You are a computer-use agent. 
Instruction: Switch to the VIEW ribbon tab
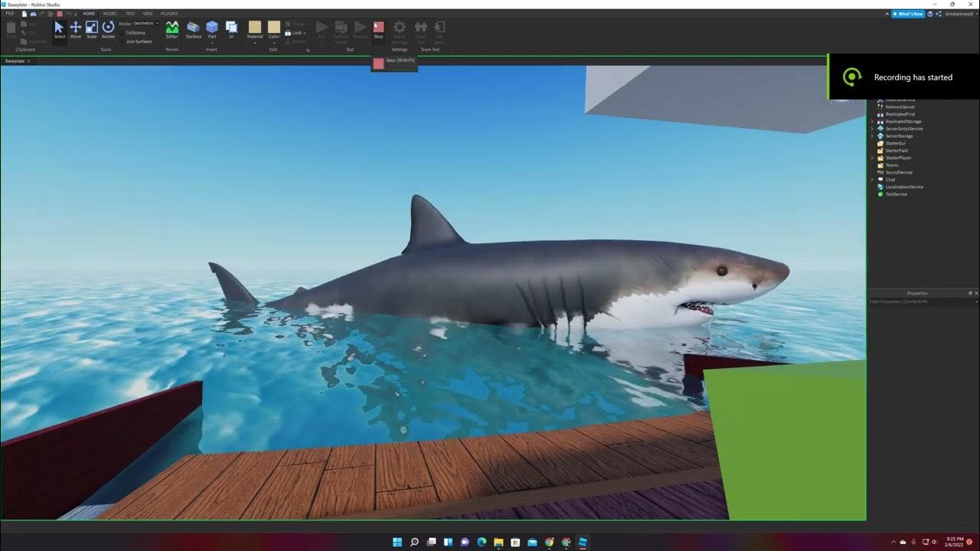(148, 14)
